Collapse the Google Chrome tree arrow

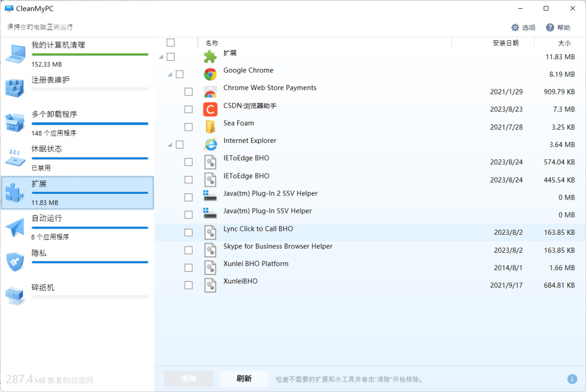pyautogui.click(x=170, y=75)
